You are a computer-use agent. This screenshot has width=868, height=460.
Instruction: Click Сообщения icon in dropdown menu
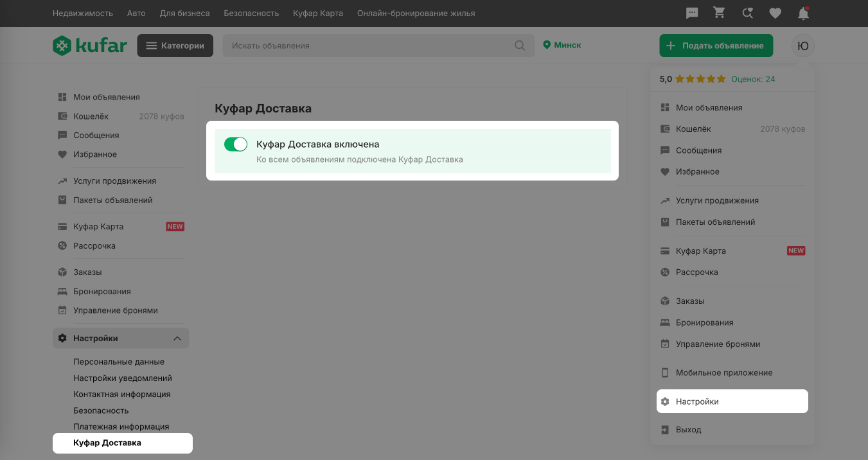665,150
